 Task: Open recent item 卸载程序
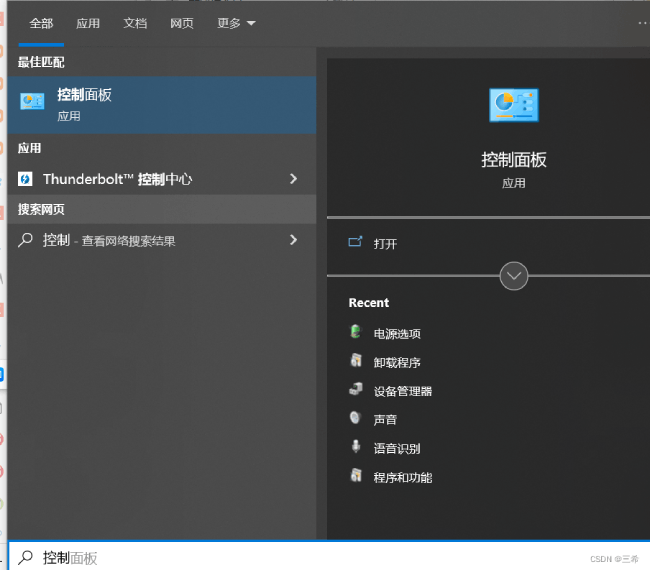click(397, 363)
